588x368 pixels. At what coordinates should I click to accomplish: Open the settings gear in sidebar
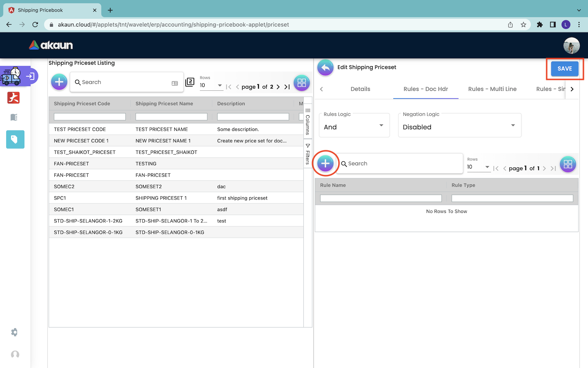coord(15,332)
